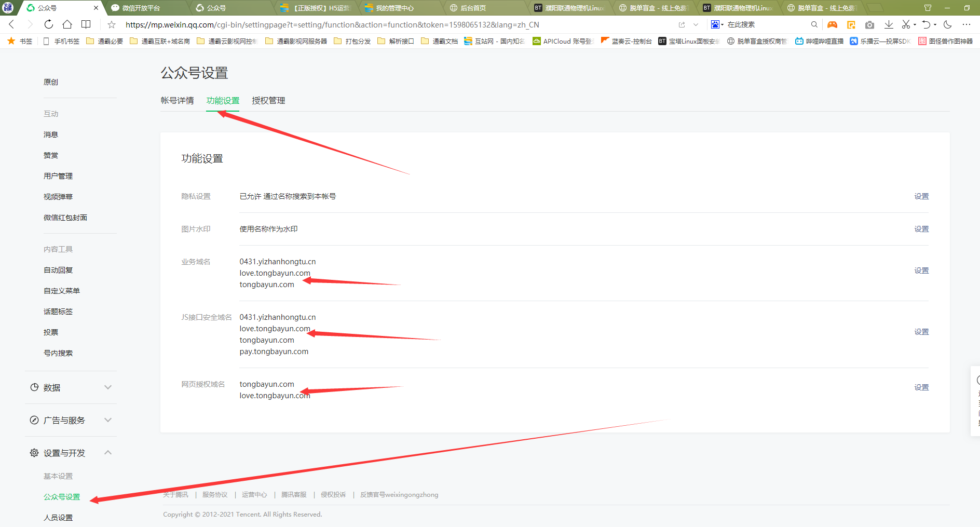Open the reading mode book icon
The image size is (980, 527).
(86, 24)
